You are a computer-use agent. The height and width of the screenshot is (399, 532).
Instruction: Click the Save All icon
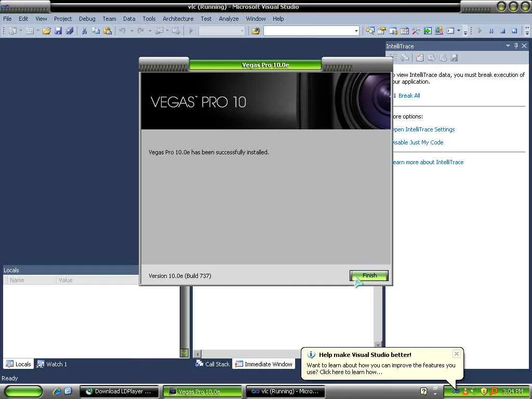tap(70, 31)
